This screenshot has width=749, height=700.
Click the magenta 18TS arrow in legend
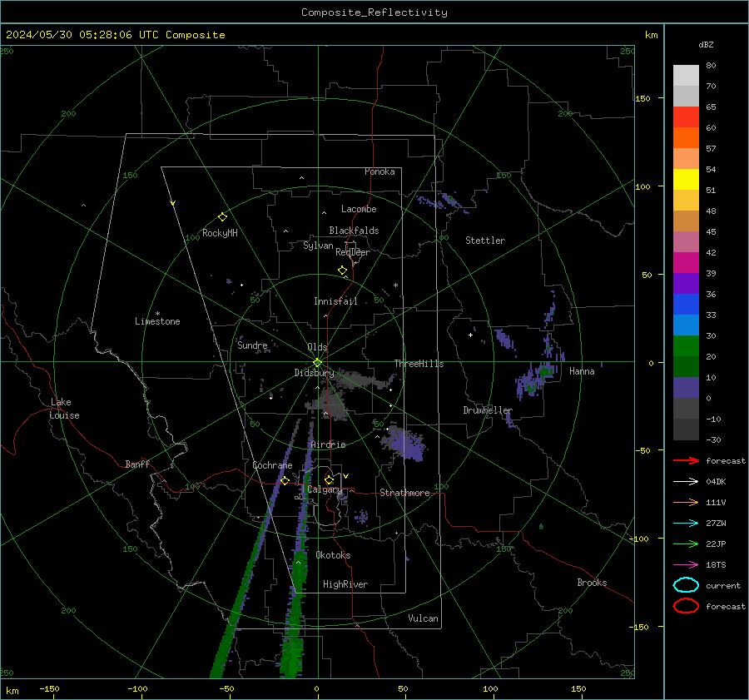pyautogui.click(x=686, y=565)
